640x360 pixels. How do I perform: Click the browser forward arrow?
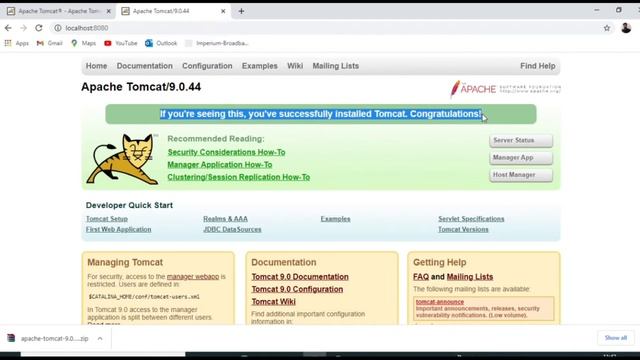coord(23,28)
